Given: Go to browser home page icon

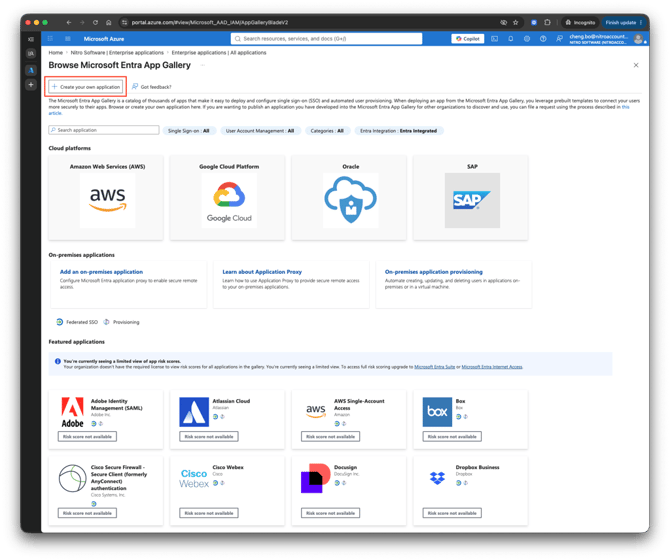Looking at the screenshot, I should (109, 23).
